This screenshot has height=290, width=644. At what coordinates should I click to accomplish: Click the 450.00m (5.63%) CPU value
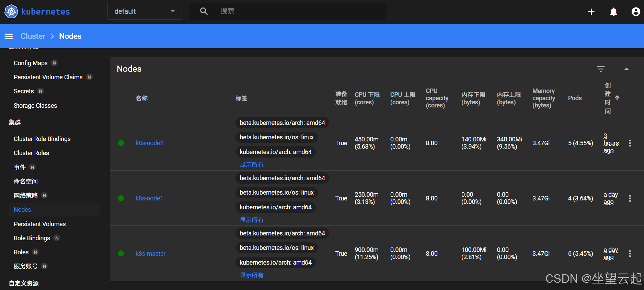point(367,143)
